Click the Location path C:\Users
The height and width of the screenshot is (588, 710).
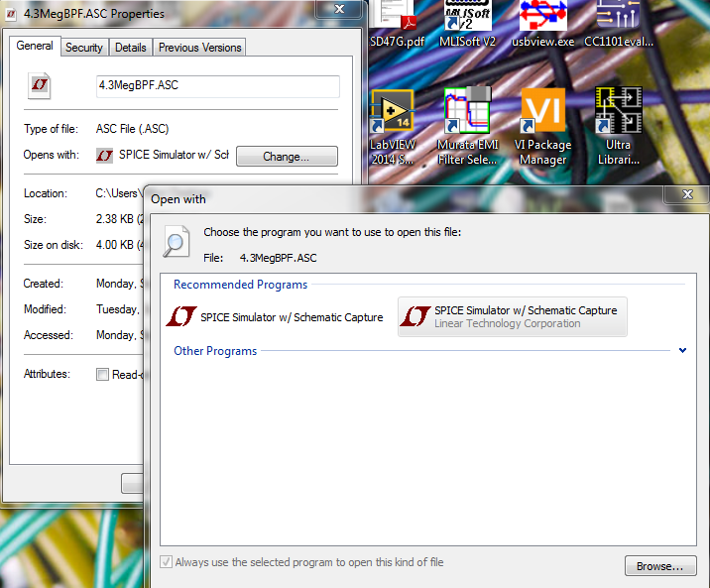[x=119, y=193]
